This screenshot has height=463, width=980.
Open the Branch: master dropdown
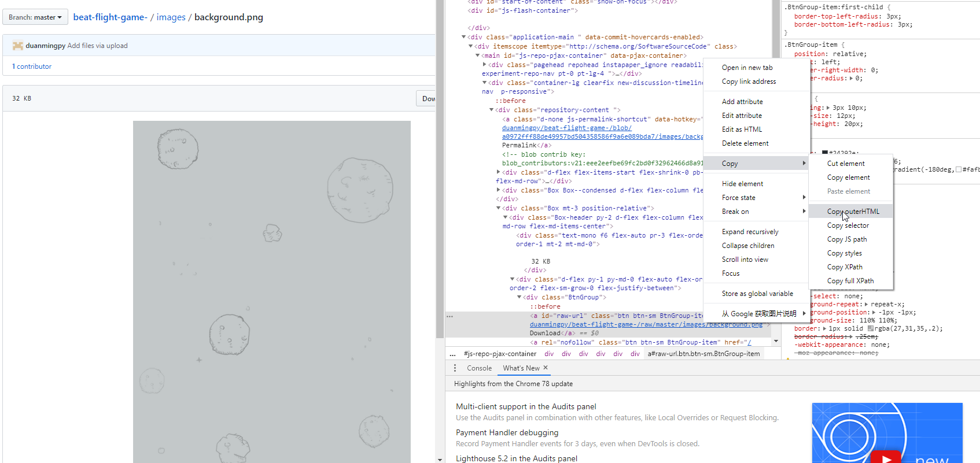35,17
